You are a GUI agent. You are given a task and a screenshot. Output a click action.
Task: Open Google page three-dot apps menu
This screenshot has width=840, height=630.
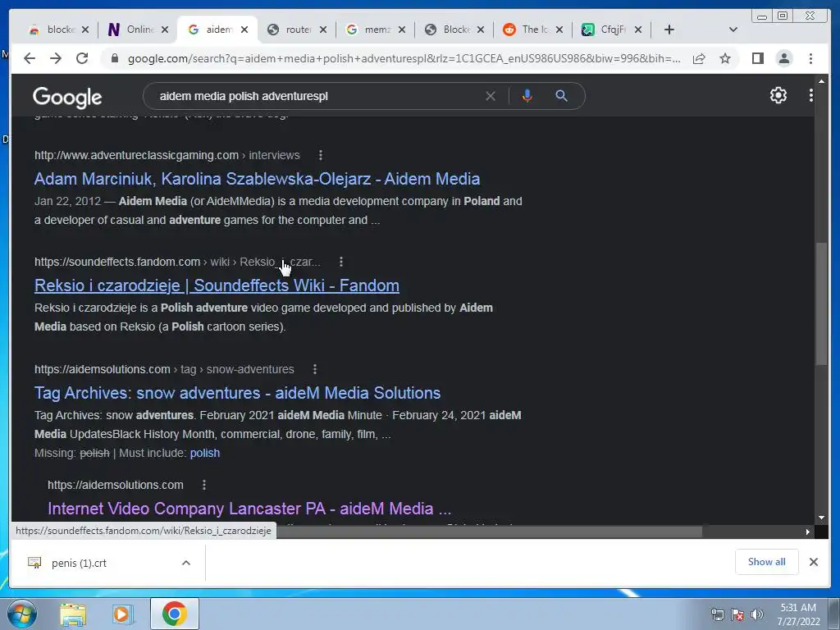810,95
